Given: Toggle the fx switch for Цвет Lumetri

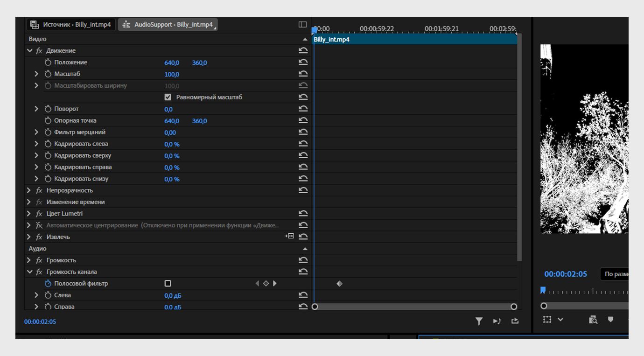Looking at the screenshot, I should pos(39,214).
